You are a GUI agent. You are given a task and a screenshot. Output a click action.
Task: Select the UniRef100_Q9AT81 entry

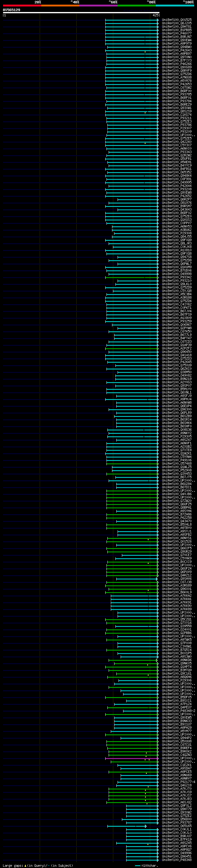click(177, 26)
